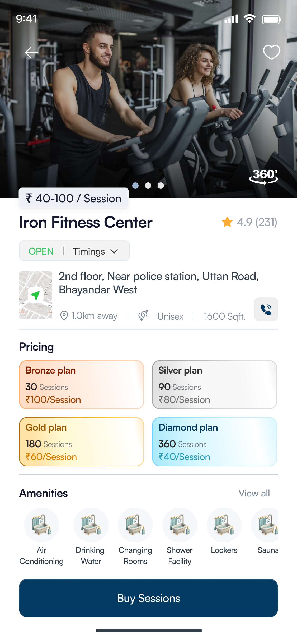Tap the Shower Facility amenity icon
The width and height of the screenshot is (297, 644).
pos(180,525)
